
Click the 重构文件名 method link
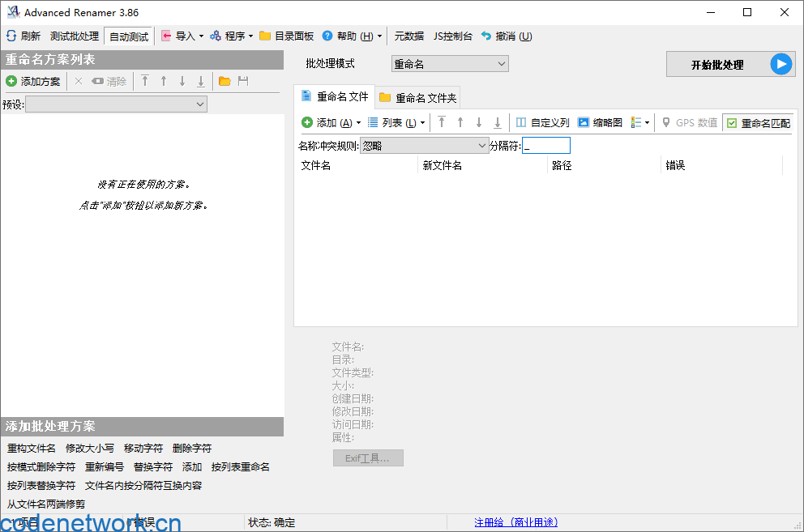click(x=32, y=449)
